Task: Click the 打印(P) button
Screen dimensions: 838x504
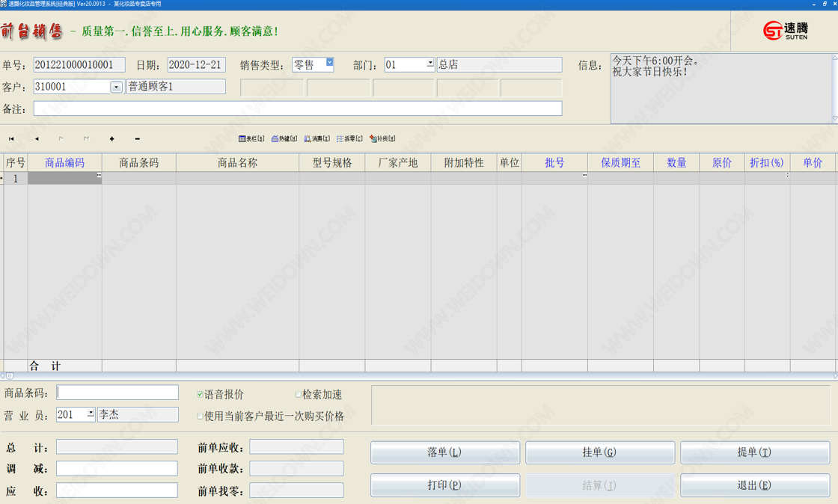Action: click(x=445, y=485)
